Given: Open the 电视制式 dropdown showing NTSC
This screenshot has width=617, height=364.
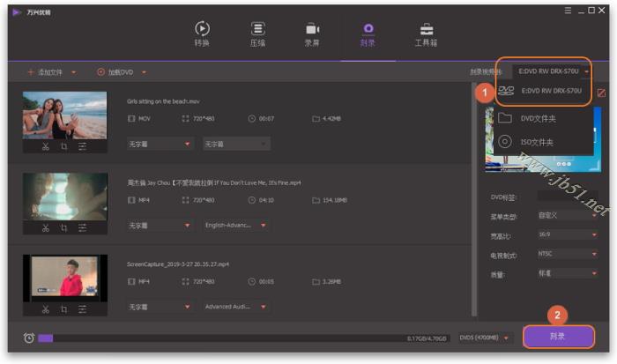Looking at the screenshot, I should [568, 254].
